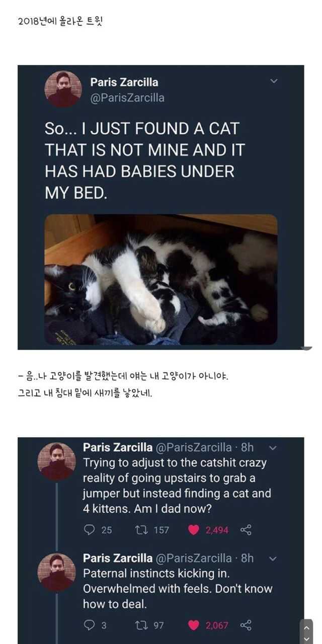Share the '4 kittens' tweet
The width and height of the screenshot is (322, 644).
(x=246, y=530)
